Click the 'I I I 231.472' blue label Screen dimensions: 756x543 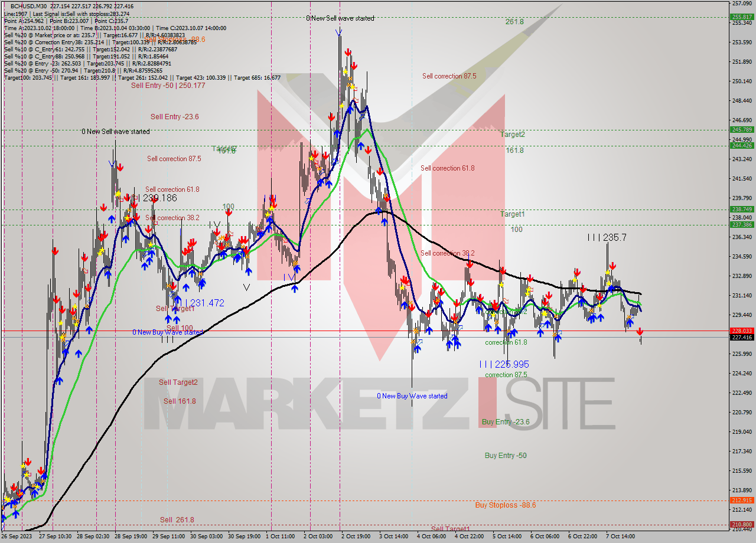click(200, 303)
